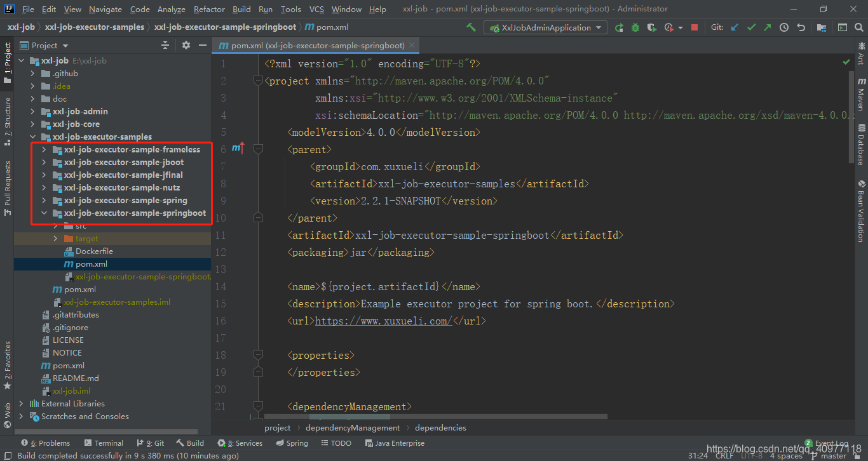Viewport: 868px width, 461px height.
Task: Open the Refactor menu
Action: 209,9
